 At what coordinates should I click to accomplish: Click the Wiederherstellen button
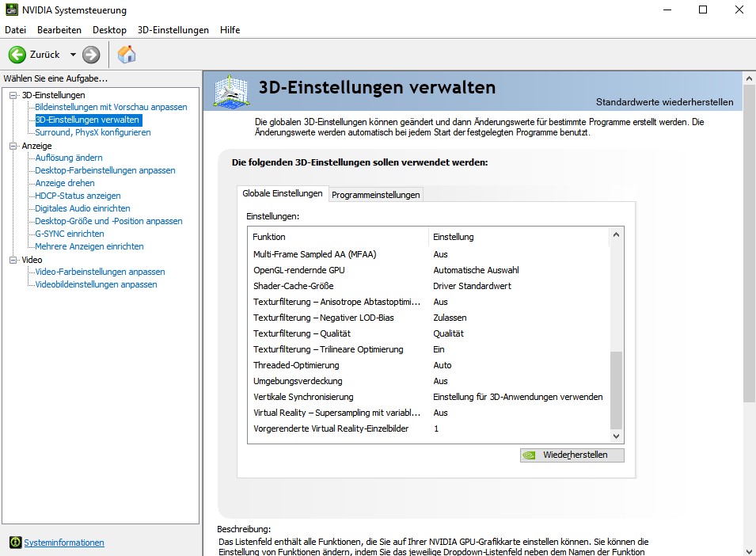click(572, 455)
